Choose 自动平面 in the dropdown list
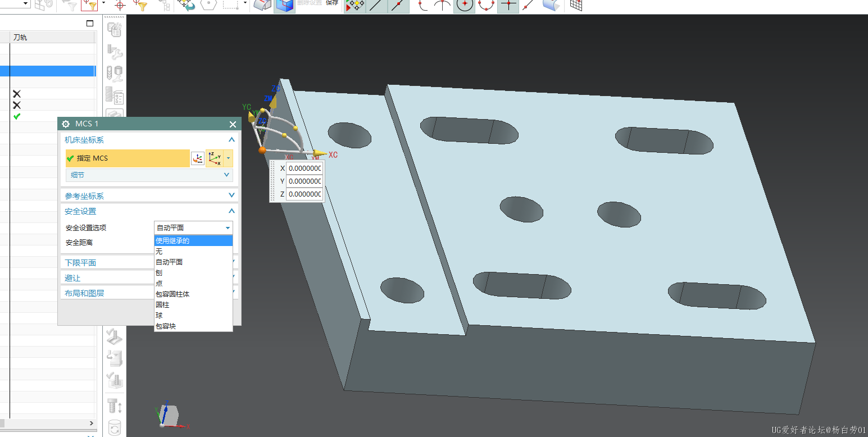The width and height of the screenshot is (868, 437). [193, 262]
